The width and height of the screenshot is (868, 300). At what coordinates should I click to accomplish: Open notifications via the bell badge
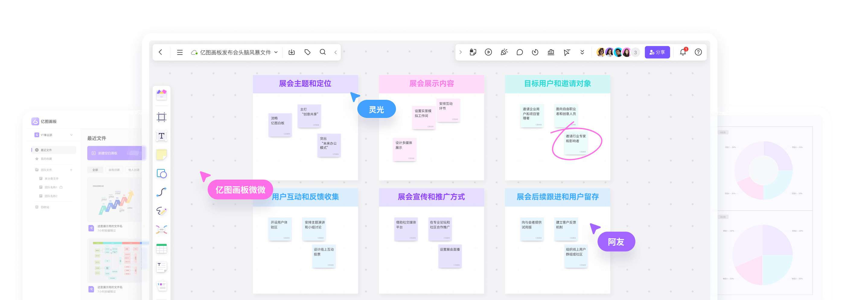click(683, 52)
